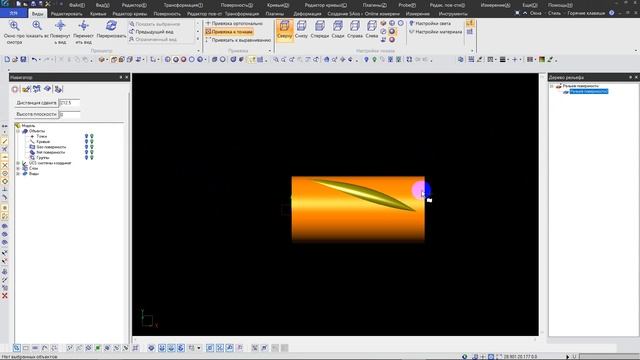Screen dimensions: 640x360
Task: Toggle green bulb for Точки row
Action: (x=91, y=136)
